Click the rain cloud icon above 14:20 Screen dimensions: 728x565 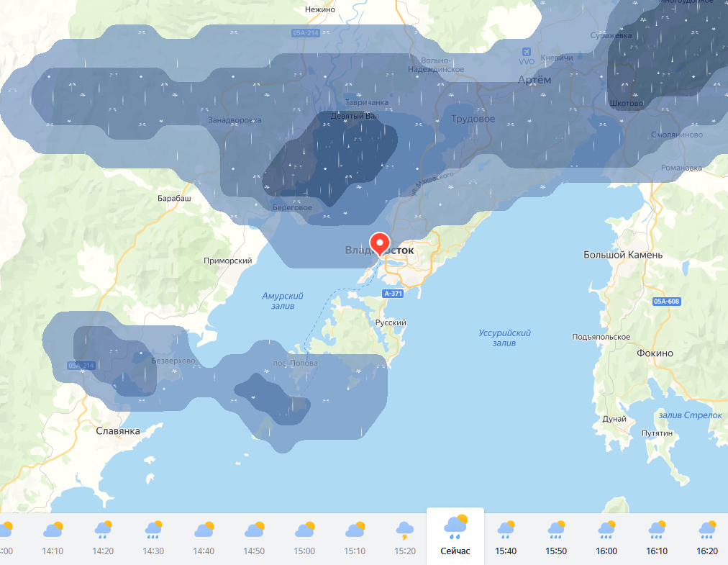point(103,530)
